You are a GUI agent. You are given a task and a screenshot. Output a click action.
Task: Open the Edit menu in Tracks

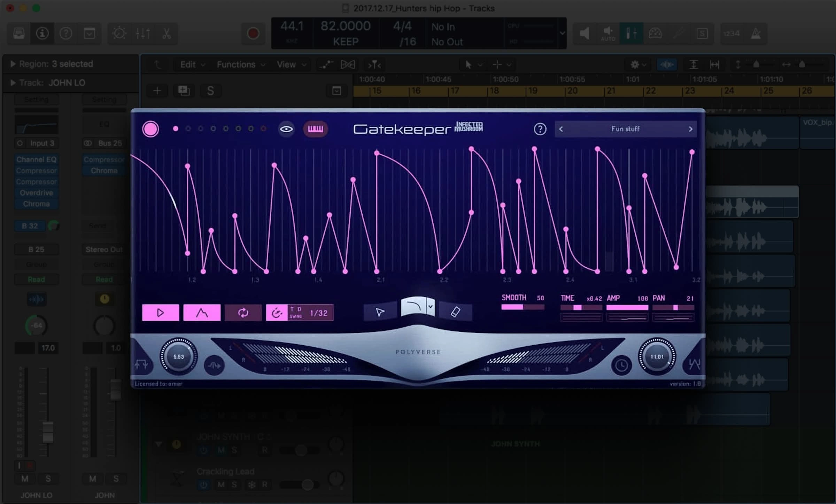click(192, 65)
